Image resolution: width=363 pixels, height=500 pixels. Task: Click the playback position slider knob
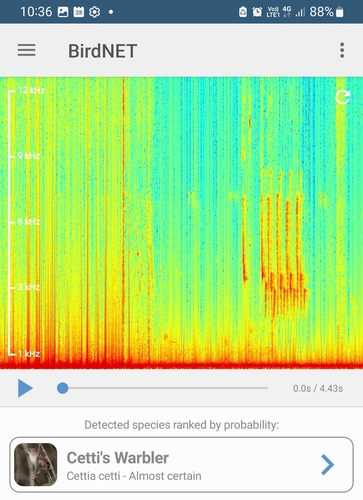click(x=63, y=388)
